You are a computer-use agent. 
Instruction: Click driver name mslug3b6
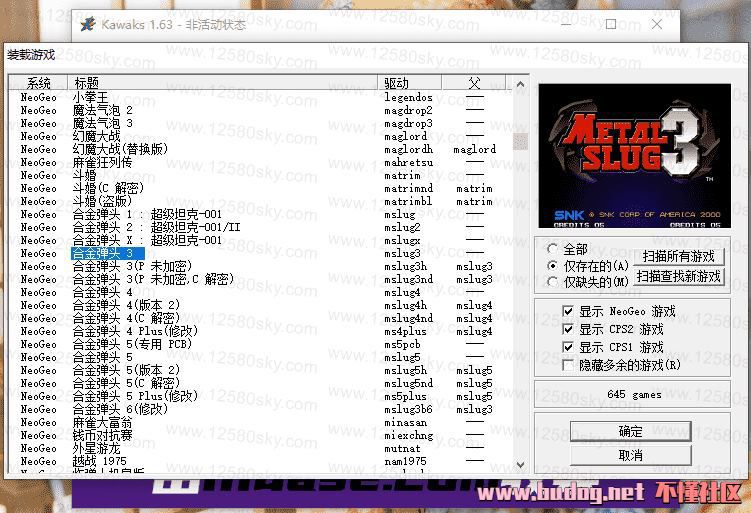(x=409, y=410)
